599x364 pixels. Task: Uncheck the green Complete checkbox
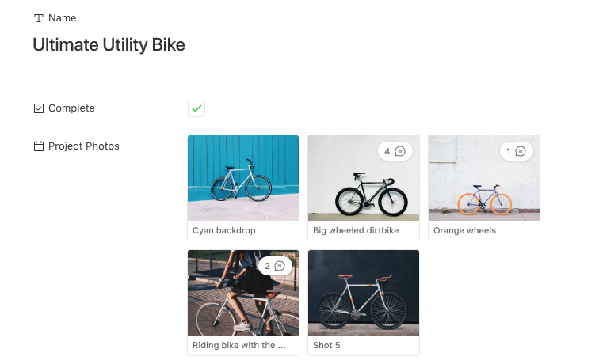coord(196,108)
